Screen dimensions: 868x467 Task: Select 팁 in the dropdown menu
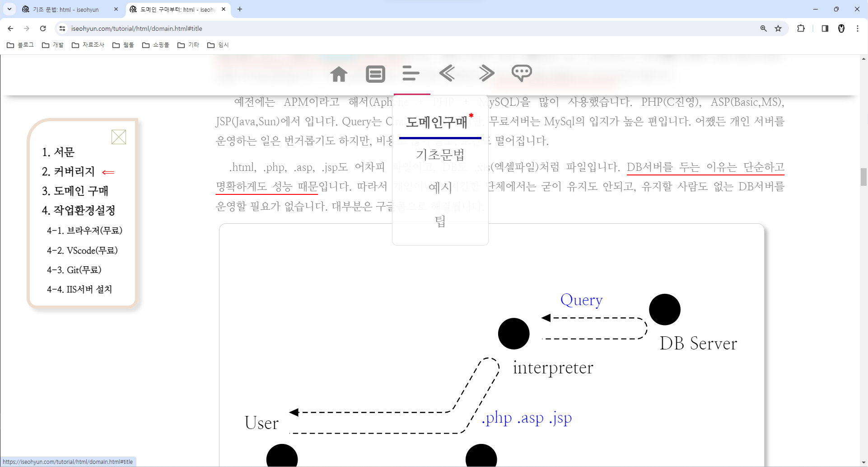coord(440,221)
